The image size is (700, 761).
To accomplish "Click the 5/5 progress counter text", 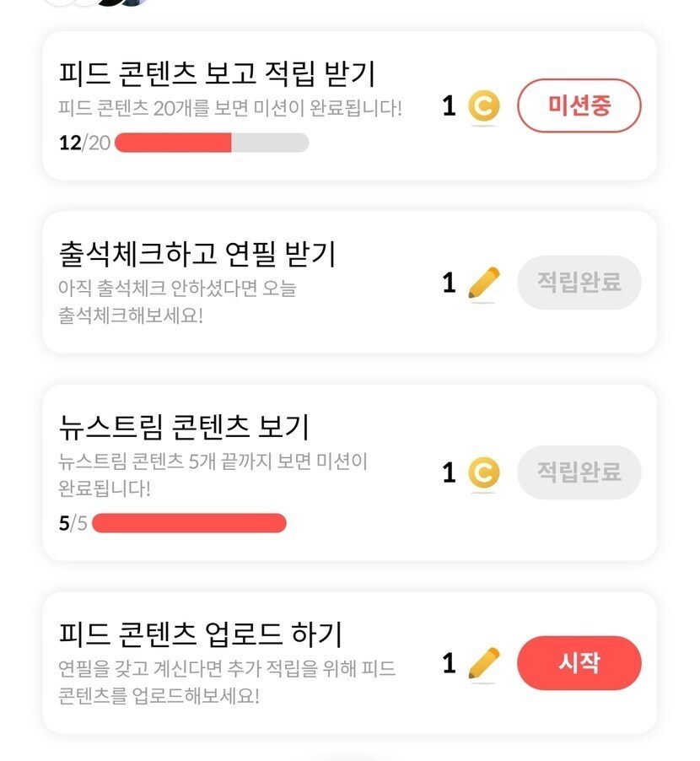I will click(73, 523).
